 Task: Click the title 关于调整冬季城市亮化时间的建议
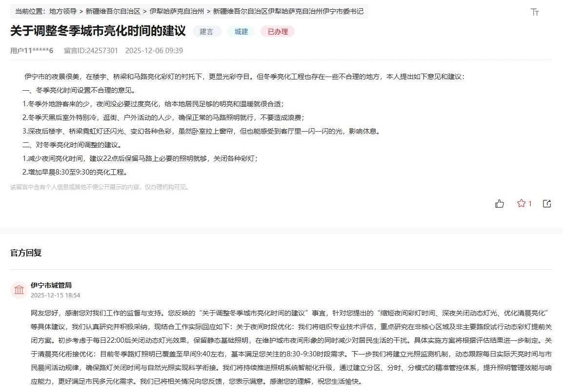tap(98, 31)
